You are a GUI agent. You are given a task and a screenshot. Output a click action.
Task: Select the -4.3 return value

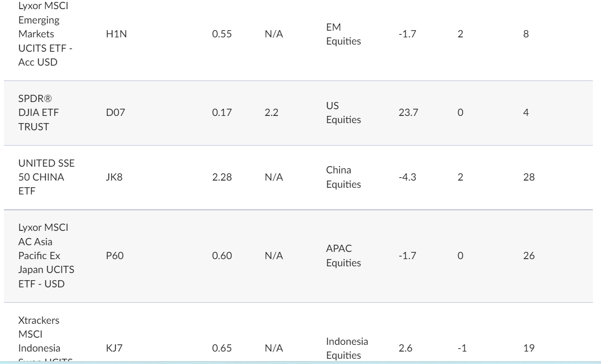[x=407, y=178]
